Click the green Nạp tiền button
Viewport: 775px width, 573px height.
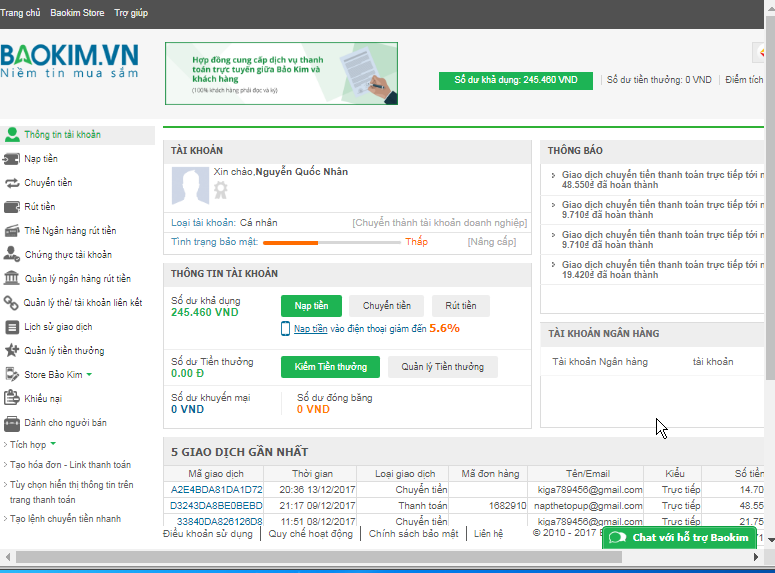pyautogui.click(x=311, y=306)
